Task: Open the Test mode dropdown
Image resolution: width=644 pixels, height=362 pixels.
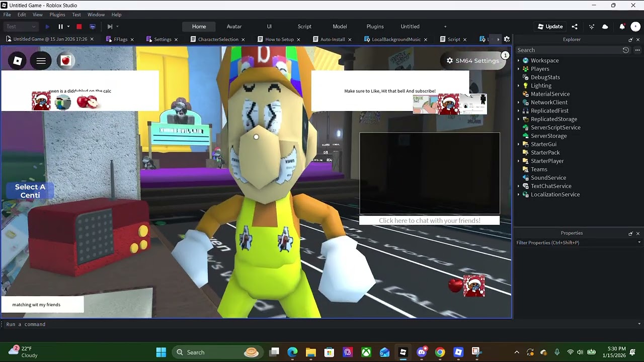Action: pyautogui.click(x=21, y=27)
